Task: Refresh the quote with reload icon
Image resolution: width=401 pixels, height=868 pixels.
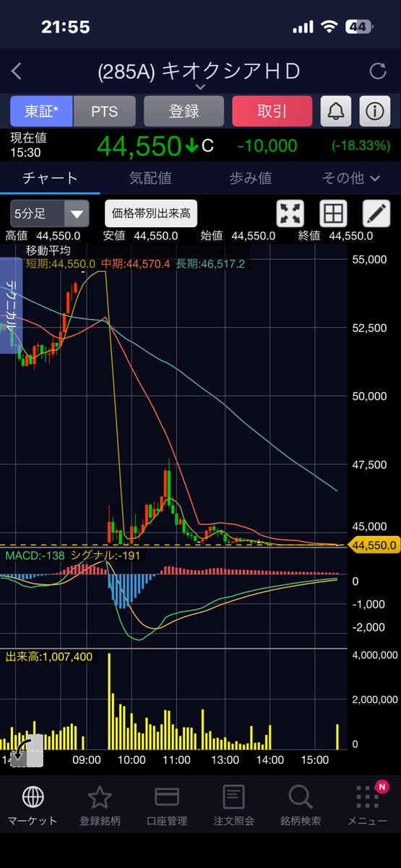Action: (x=377, y=71)
